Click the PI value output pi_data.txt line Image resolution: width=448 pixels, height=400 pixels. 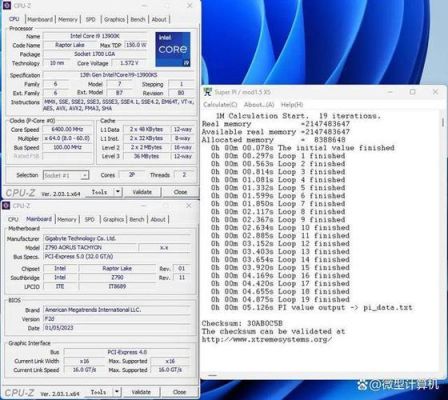(311, 307)
